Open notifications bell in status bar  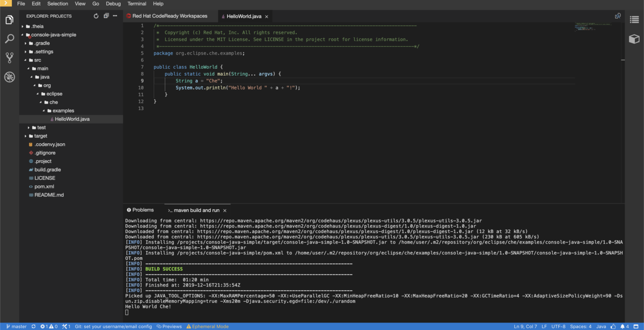tap(624, 326)
